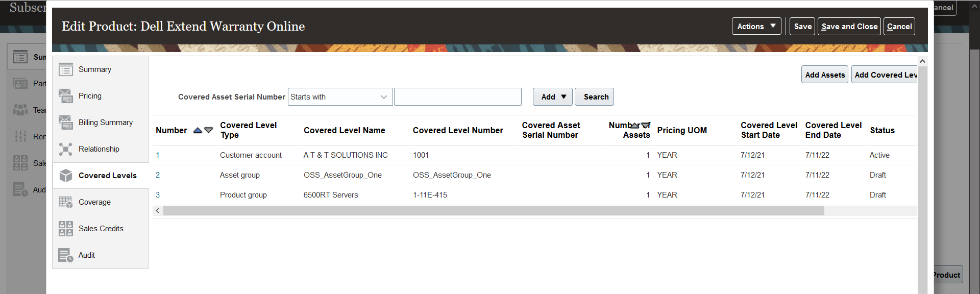The height and width of the screenshot is (294, 980).
Task: Click the Covered Level Name column header
Action: tap(345, 131)
